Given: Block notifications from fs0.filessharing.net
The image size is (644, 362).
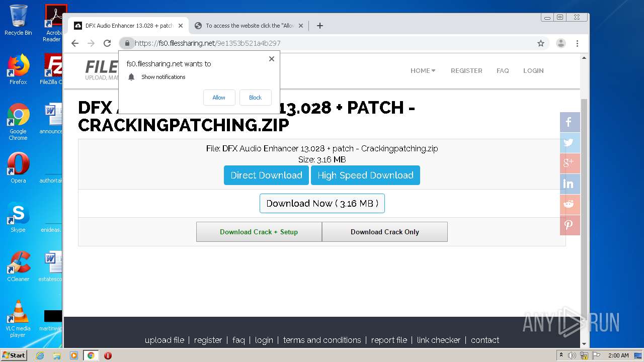Looking at the screenshot, I should (x=255, y=98).
